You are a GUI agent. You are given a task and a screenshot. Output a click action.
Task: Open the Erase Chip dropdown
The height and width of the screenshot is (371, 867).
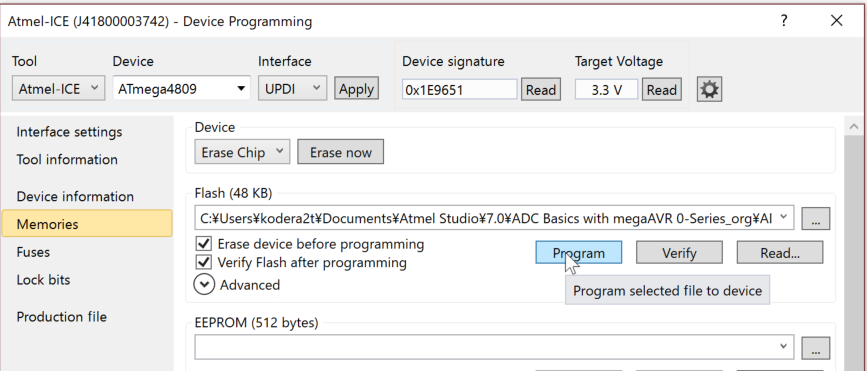coord(242,152)
